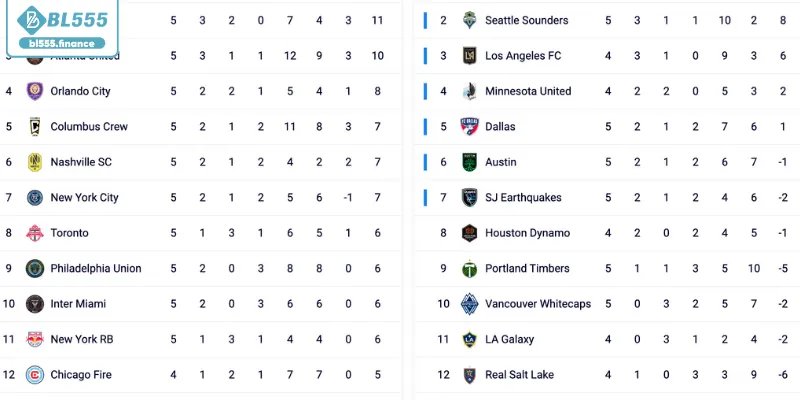The image size is (800, 400).
Task: Open the BL555 logo in the corner
Action: point(60,20)
